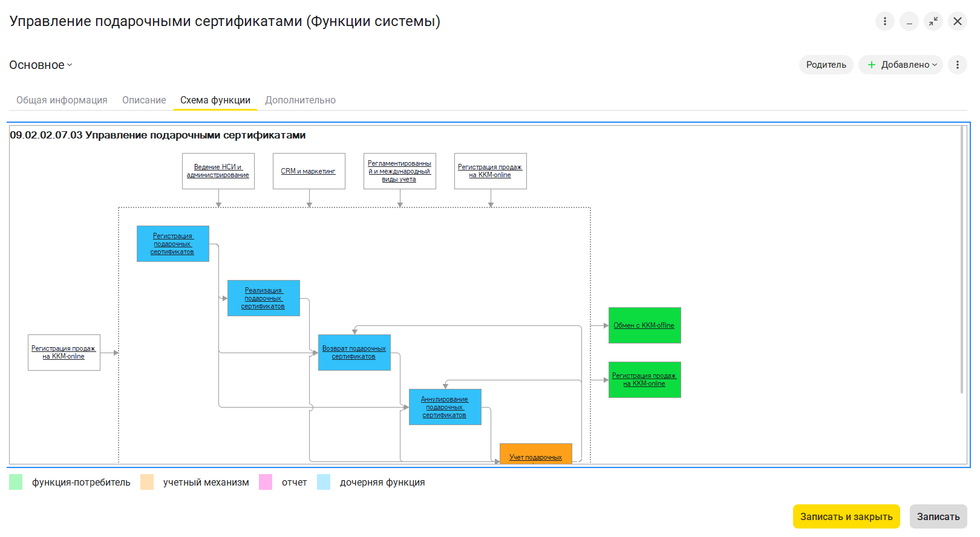Click the Родитель button

[826, 65]
